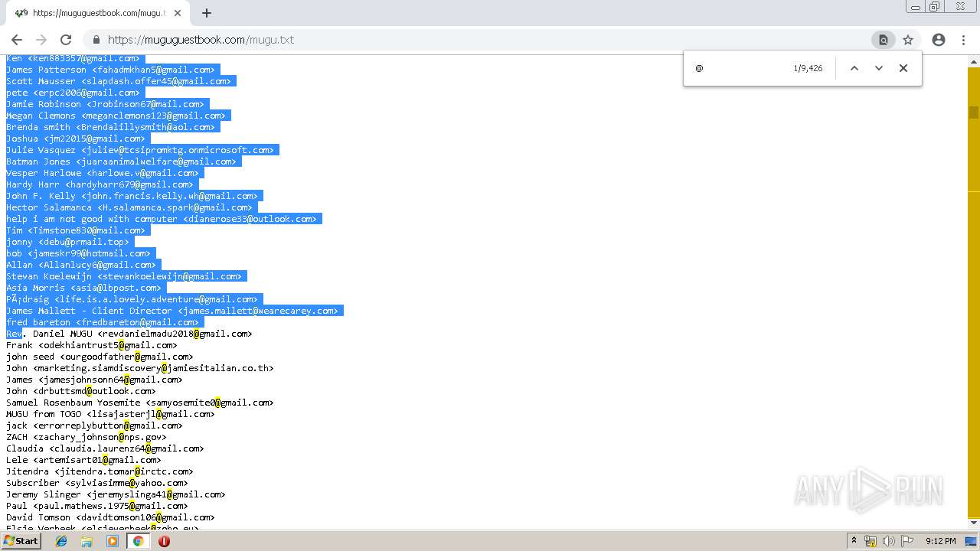Focus the address bar URL

[x=201, y=40]
